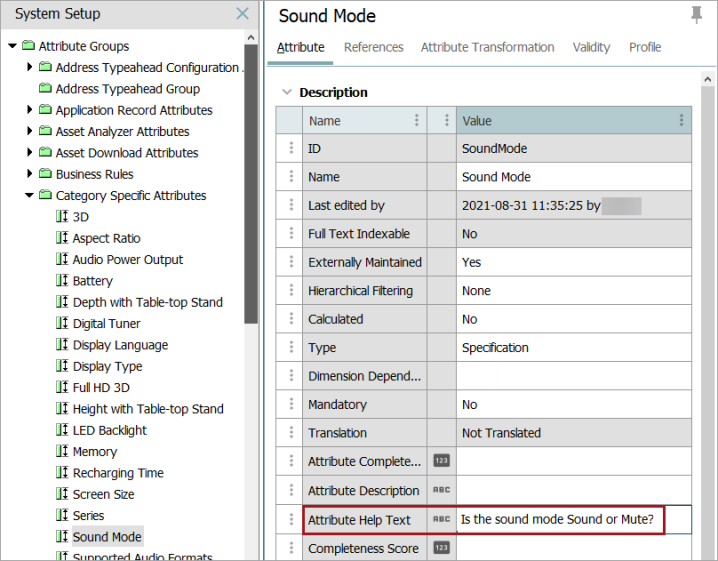Click the ABC icon on Attribute Help Text row
Screen dimensions: 718x561
(x=441, y=519)
